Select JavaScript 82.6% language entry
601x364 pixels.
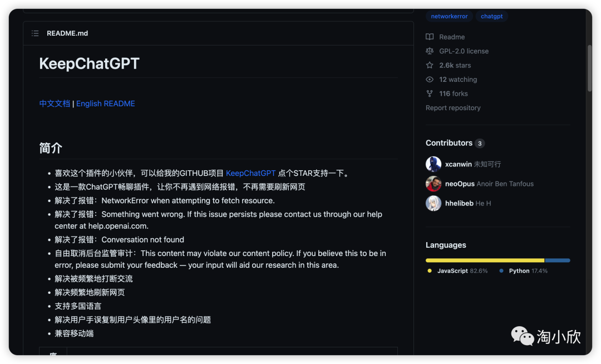coord(457,271)
